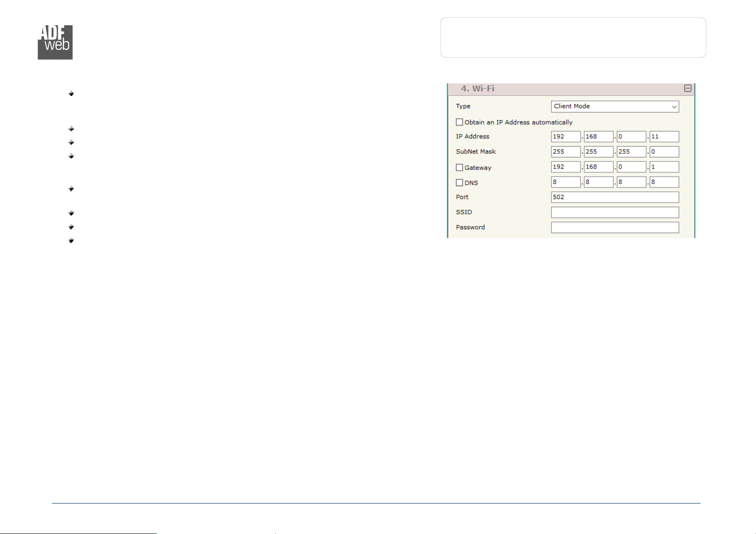Click the 4. Wi-Fi section header
Image resolution: width=756 pixels, height=534 pixels.
tap(571, 88)
